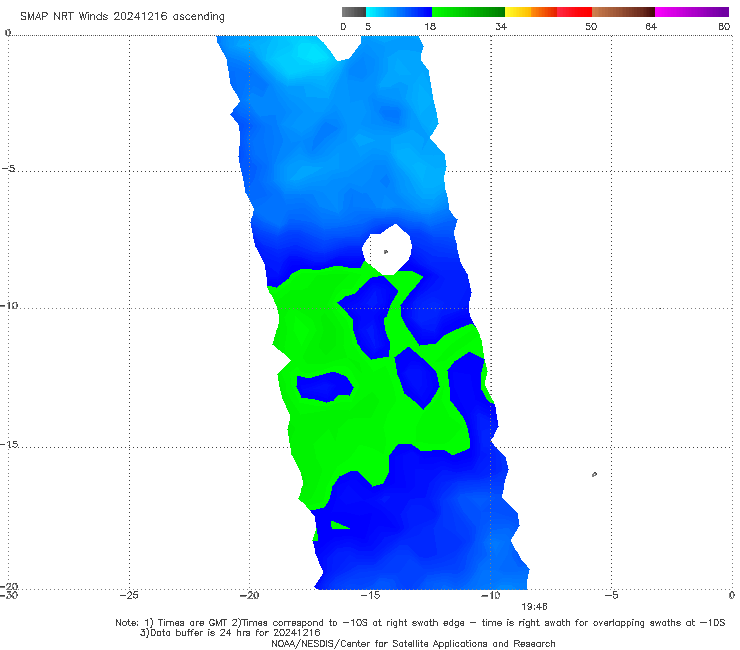
Task: Click the green segment of the color bar
Action: (468, 12)
